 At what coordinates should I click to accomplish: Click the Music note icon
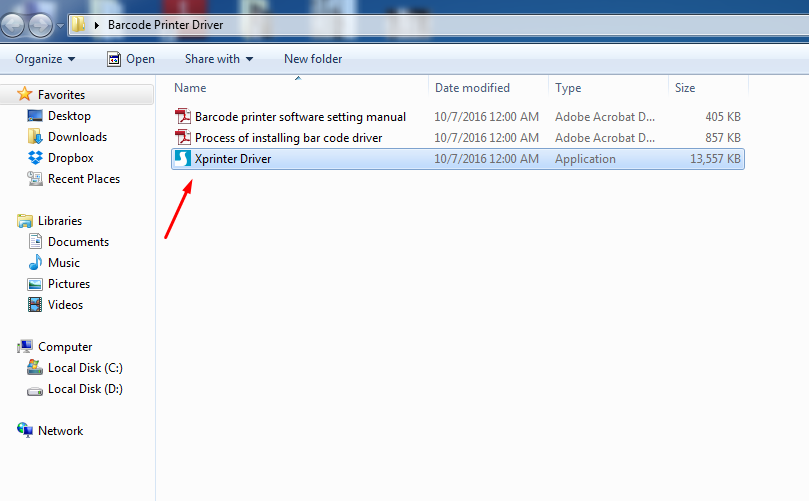[x=35, y=263]
